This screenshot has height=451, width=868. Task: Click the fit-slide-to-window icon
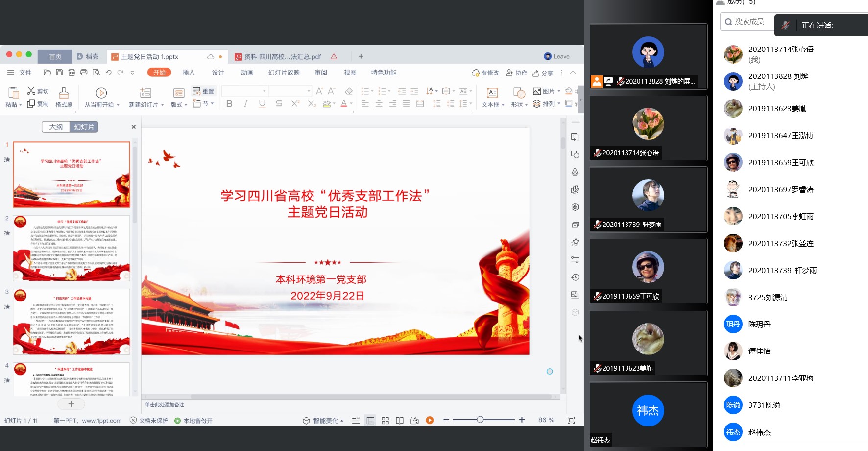click(x=571, y=420)
